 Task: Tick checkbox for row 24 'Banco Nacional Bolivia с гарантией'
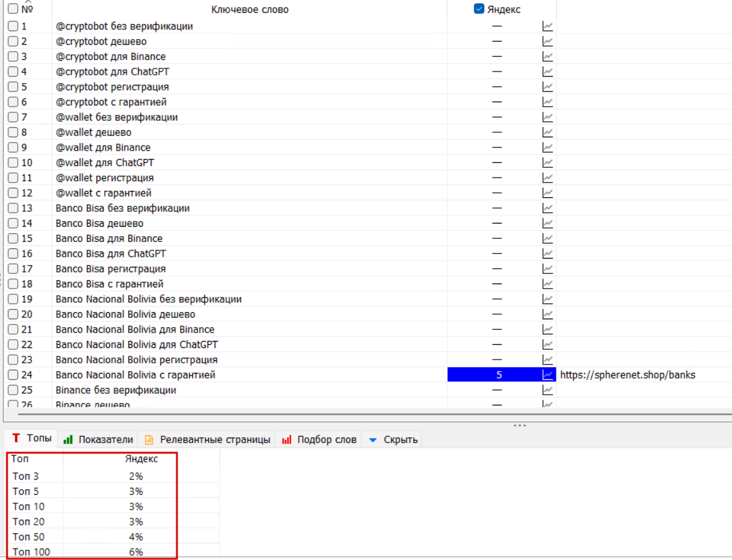click(13, 375)
